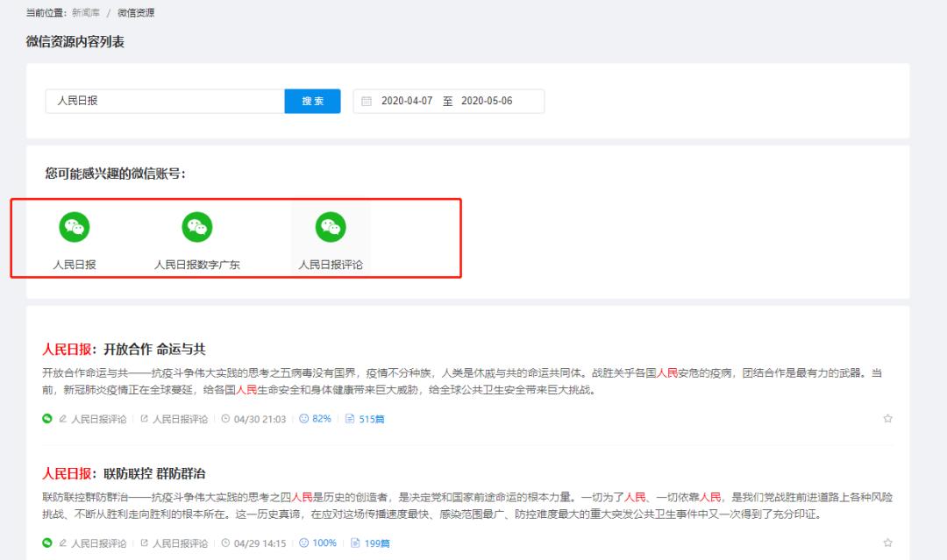Screen dimensions: 947x560
Task: Select the 人民日报评论 WeChat account icon
Action: [331, 228]
